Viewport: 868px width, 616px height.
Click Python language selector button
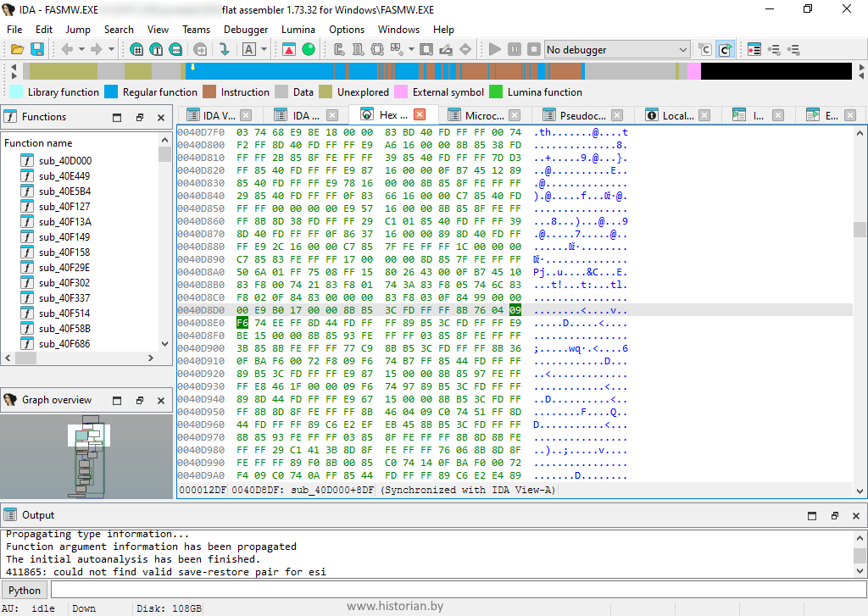25,590
